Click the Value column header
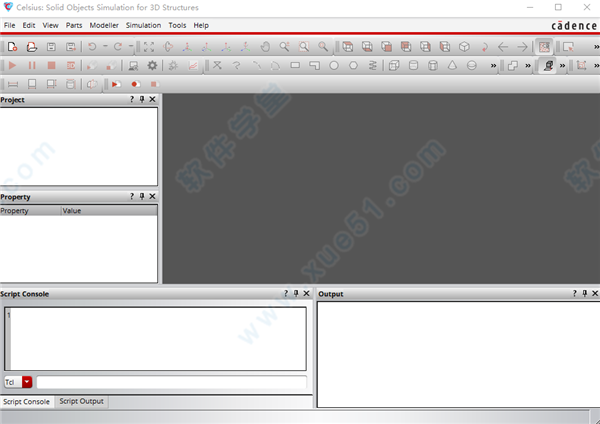Image resolution: width=600 pixels, height=424 pixels. (109, 210)
